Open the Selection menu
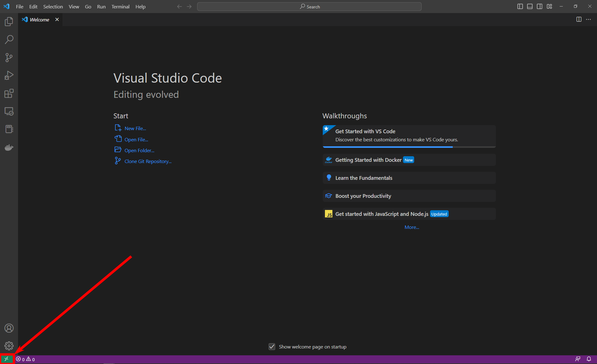Screen dimensions: 597x364 53,7
